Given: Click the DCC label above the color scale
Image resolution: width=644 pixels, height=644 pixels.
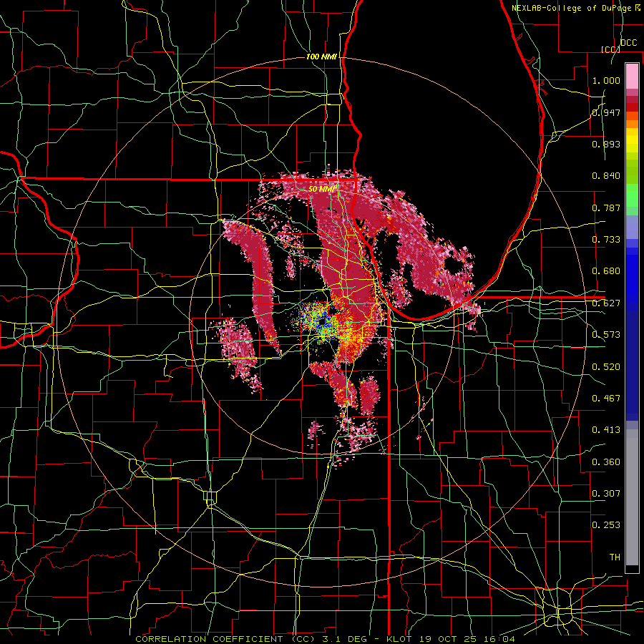Looking at the screenshot, I should [x=628, y=43].
